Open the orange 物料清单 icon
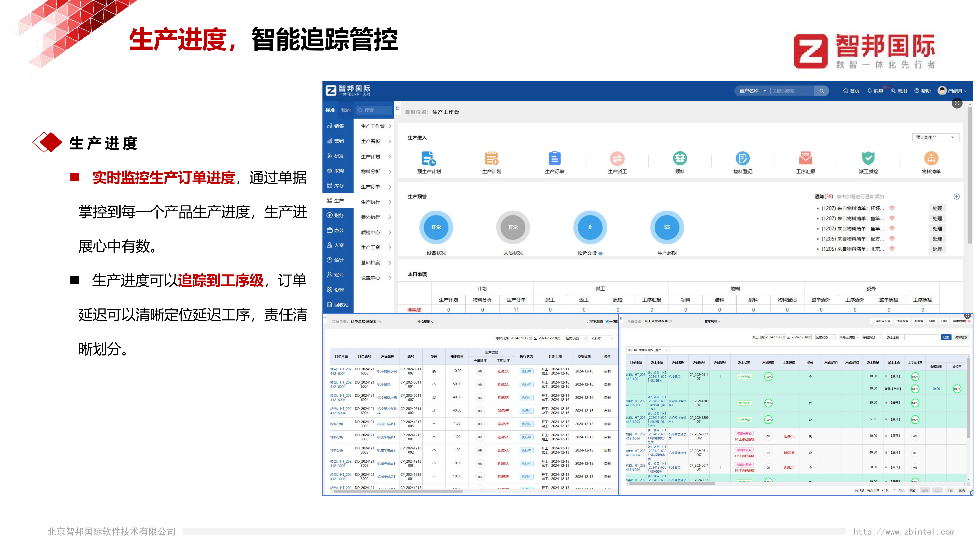The height and width of the screenshot is (551, 980). pos(931,158)
